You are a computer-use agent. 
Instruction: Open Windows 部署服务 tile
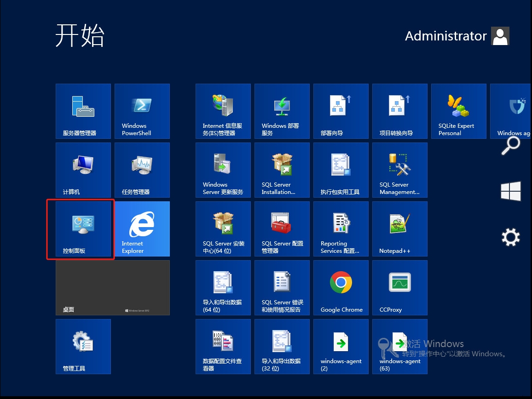pos(282,111)
